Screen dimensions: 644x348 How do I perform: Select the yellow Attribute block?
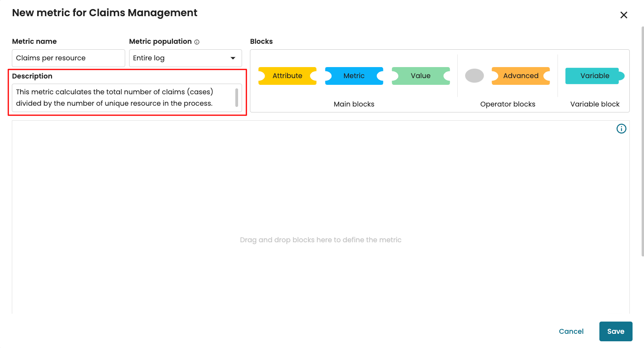287,76
